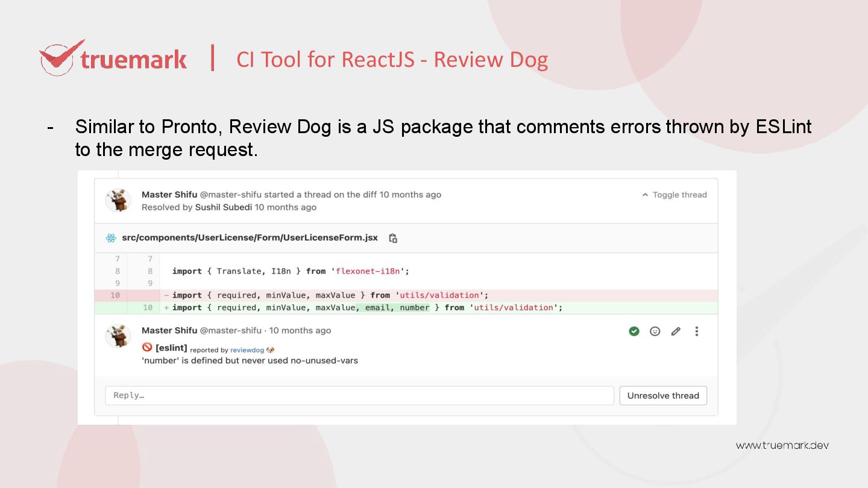Select added line 10 number in diff
Image resolution: width=868 pixels, height=488 pixels.
(148, 307)
